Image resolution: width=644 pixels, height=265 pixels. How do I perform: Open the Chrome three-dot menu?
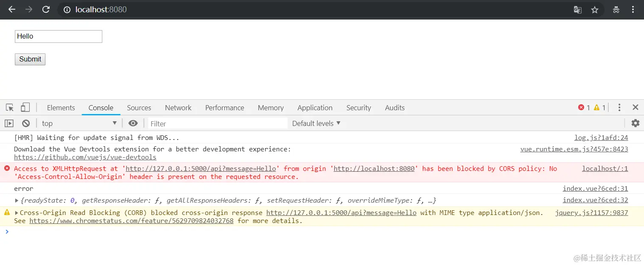(633, 9)
